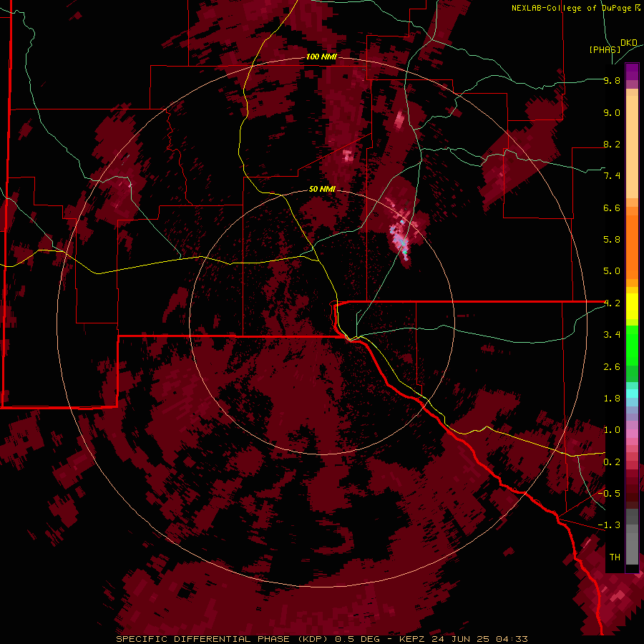Click the 2.6 value on the color scale
644x644 pixels.
click(612, 367)
